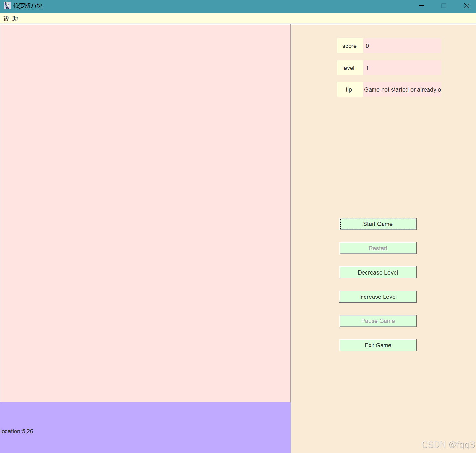This screenshot has height=453, width=476.
Task: Click the level label
Action: (350, 68)
